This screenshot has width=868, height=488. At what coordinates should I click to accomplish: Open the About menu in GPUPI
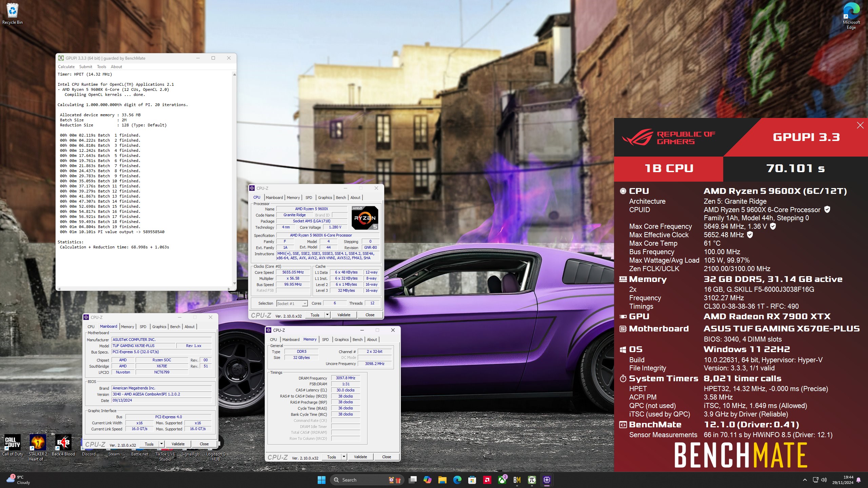(116, 67)
